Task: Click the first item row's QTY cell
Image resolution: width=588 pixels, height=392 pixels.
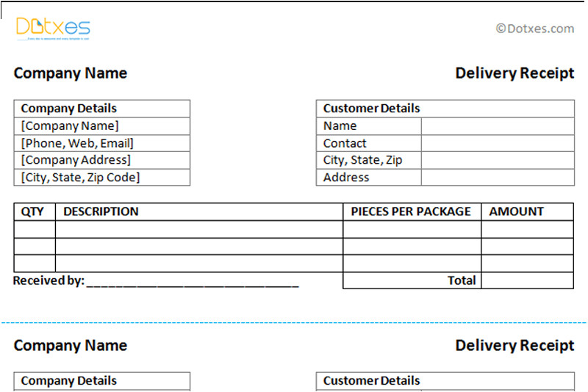Action: [35, 229]
